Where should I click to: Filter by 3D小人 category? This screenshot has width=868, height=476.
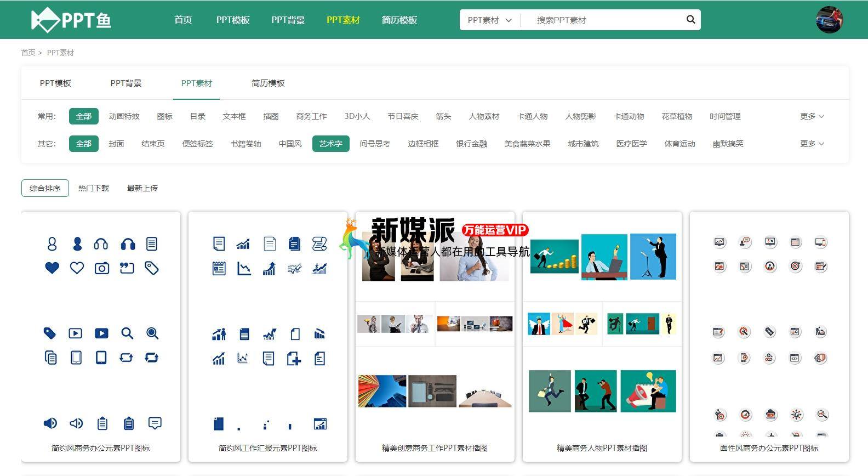click(357, 116)
